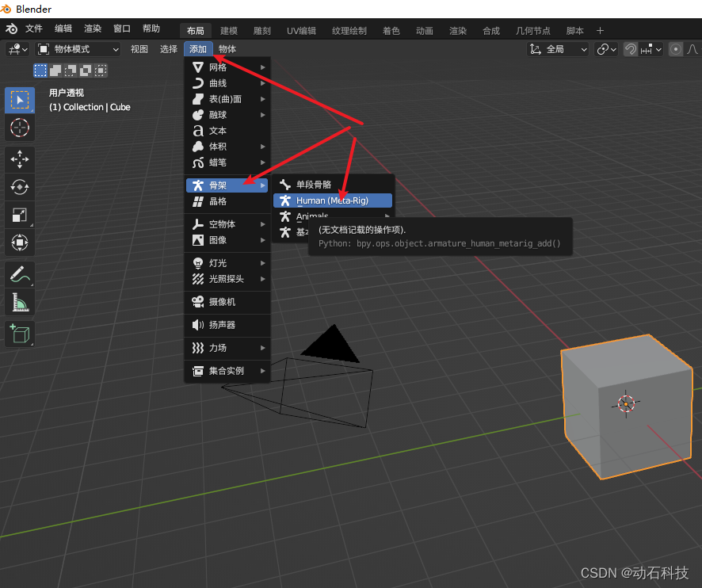
Task: Select the Rotate tool
Action: [20, 187]
